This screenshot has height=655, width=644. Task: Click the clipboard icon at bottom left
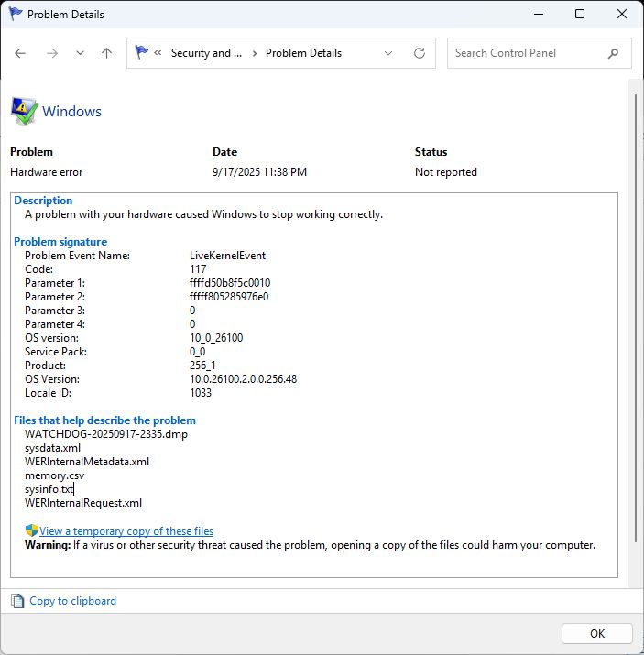pos(17,601)
